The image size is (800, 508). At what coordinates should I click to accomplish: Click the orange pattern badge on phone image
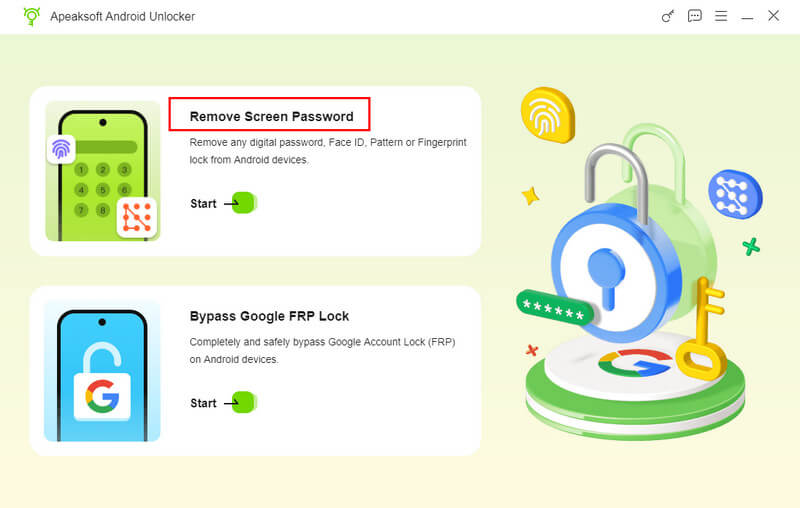[136, 216]
